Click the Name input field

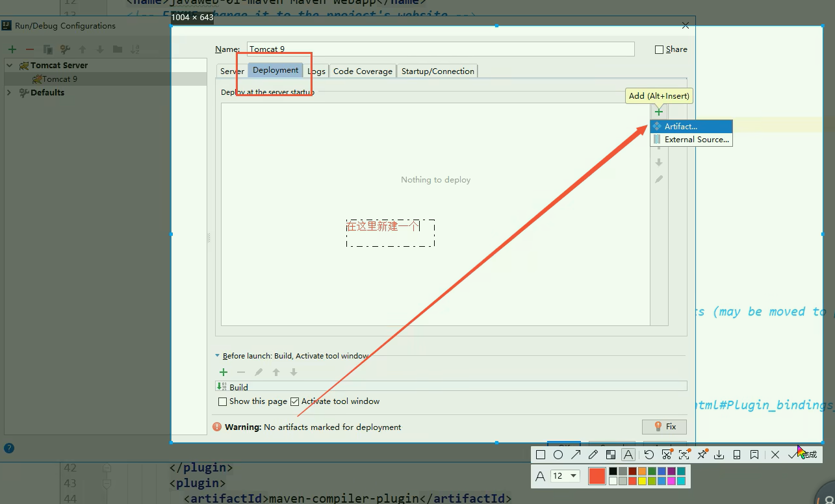point(441,49)
